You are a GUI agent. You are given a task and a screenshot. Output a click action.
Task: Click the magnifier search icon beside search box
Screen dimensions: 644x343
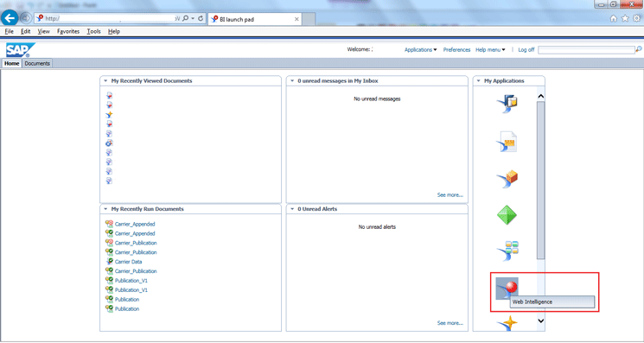coord(639,49)
